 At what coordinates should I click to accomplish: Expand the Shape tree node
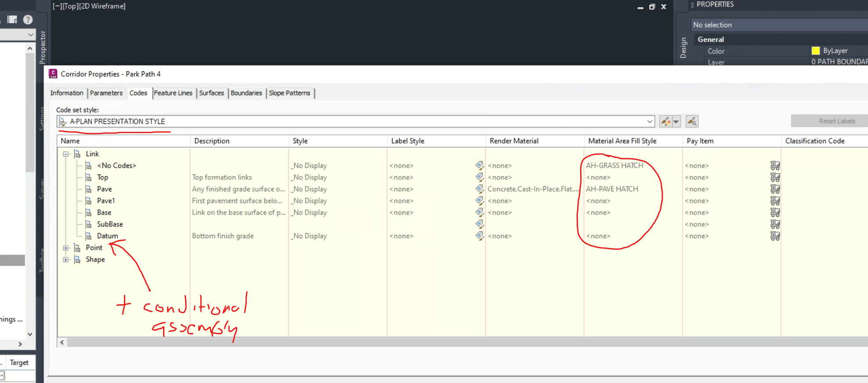66,259
